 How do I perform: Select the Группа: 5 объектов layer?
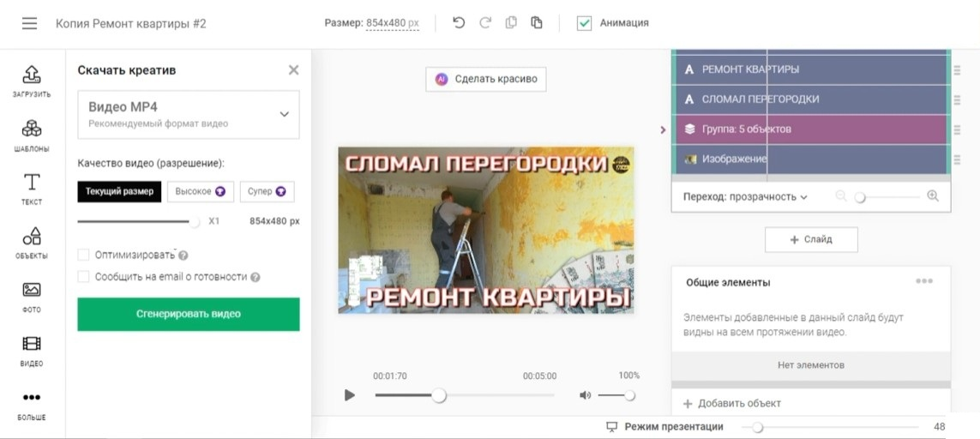coord(812,129)
